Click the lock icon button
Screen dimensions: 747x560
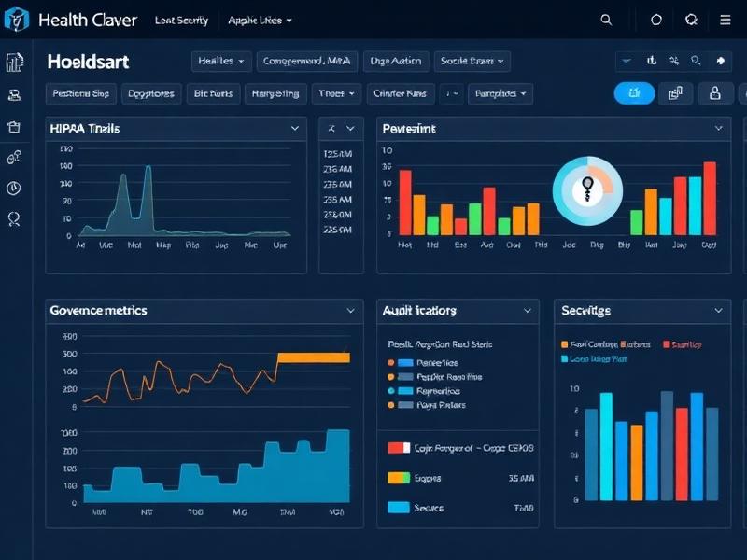point(714,92)
